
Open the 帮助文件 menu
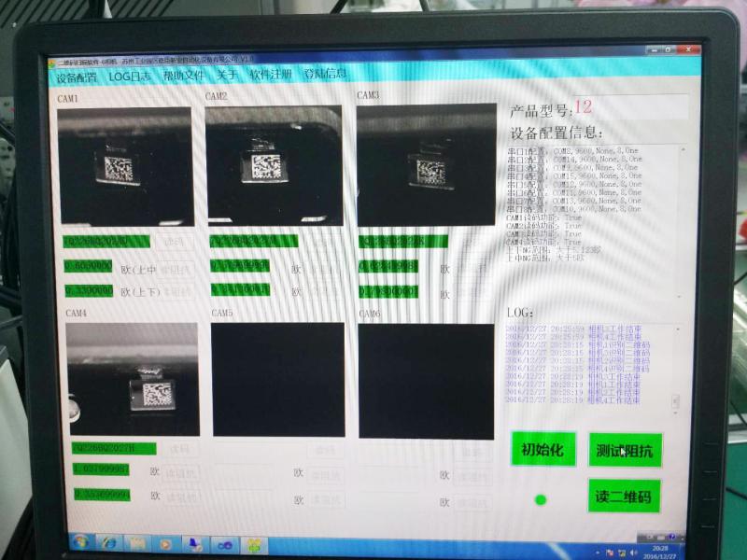pos(183,76)
